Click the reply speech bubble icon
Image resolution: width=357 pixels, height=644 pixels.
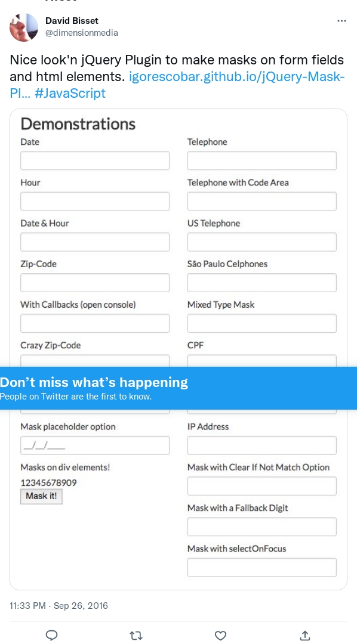(x=51, y=636)
